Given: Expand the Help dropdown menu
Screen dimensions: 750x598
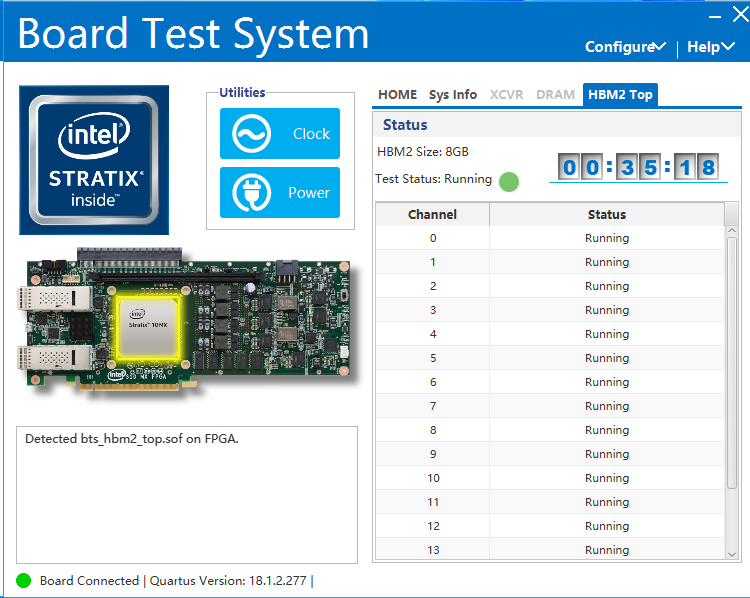Looking at the screenshot, I should tap(710, 47).
